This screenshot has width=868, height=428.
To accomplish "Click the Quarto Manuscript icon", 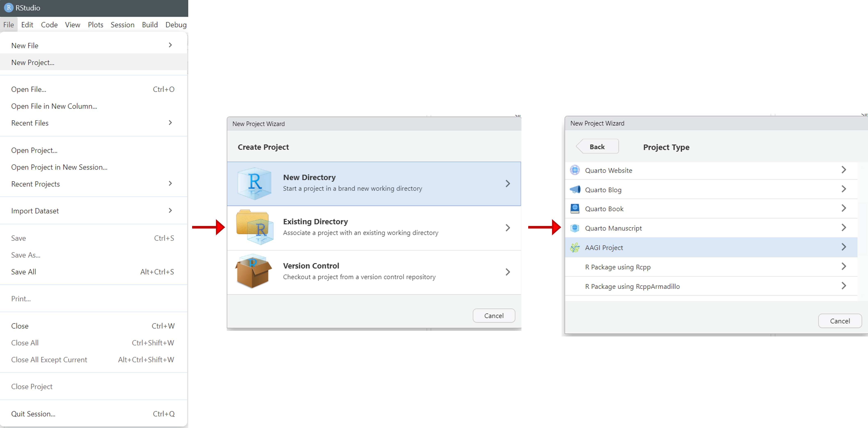I will [575, 228].
